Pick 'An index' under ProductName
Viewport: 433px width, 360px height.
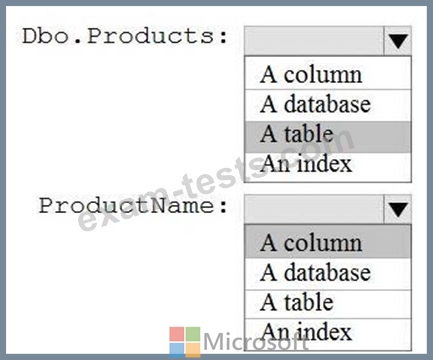328,334
